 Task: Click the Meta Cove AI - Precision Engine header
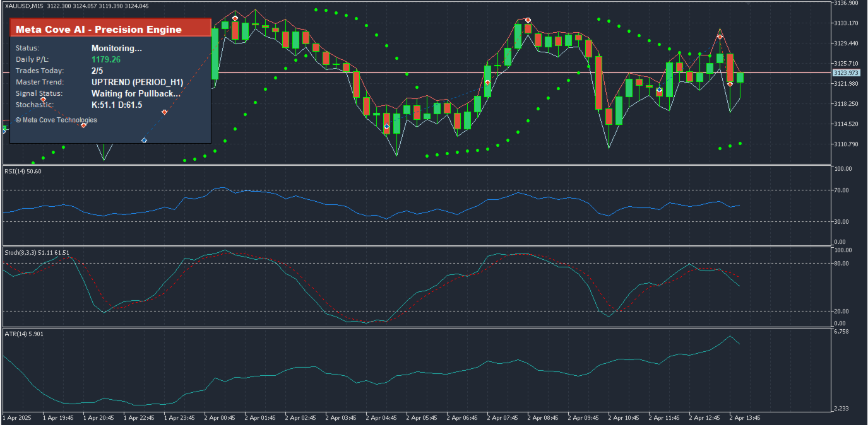click(x=110, y=28)
